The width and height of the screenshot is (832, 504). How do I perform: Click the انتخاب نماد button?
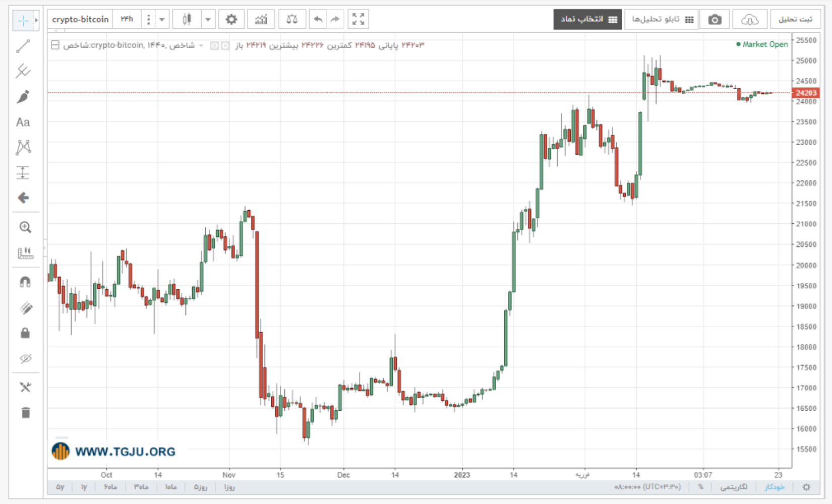588,19
